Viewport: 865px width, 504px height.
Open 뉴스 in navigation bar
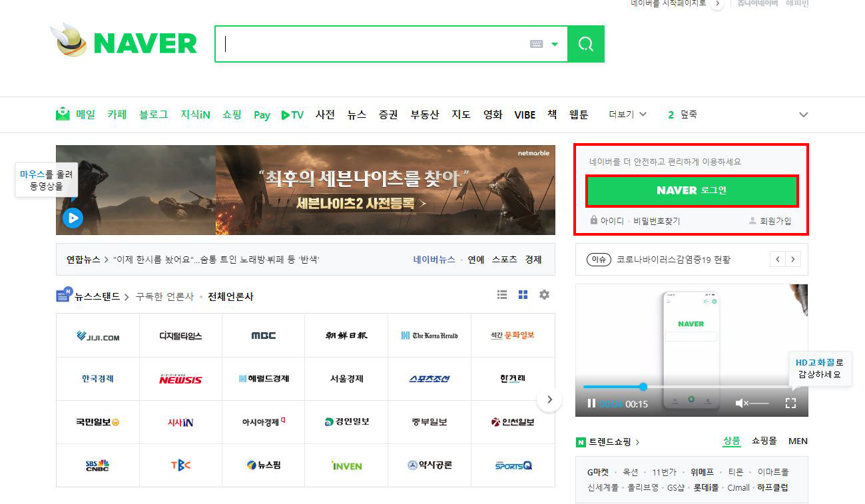357,115
